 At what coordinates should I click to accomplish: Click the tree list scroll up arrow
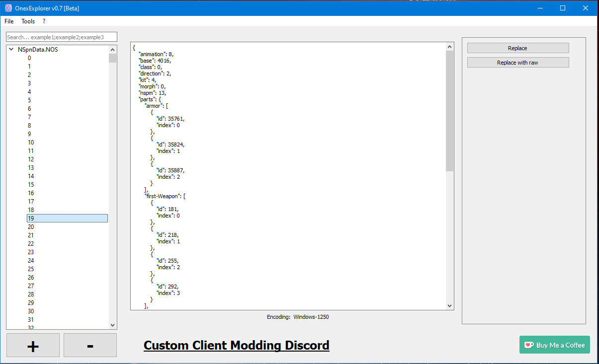click(x=112, y=50)
